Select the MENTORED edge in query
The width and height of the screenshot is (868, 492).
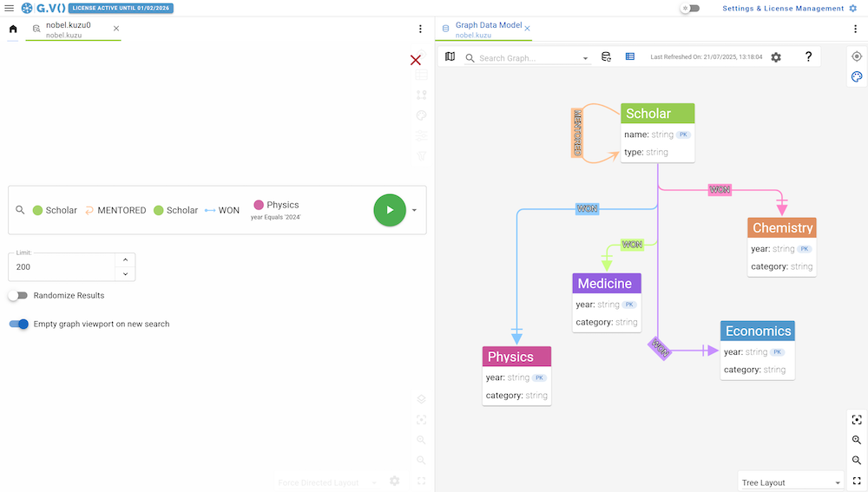pyautogui.click(x=115, y=210)
